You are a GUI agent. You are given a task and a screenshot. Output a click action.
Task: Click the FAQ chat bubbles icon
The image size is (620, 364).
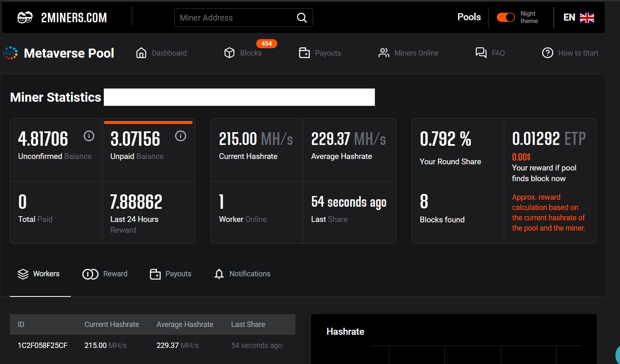(x=481, y=53)
